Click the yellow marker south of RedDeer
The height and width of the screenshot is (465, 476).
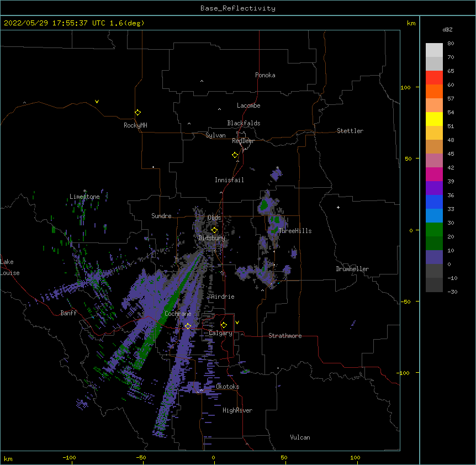tap(235, 155)
